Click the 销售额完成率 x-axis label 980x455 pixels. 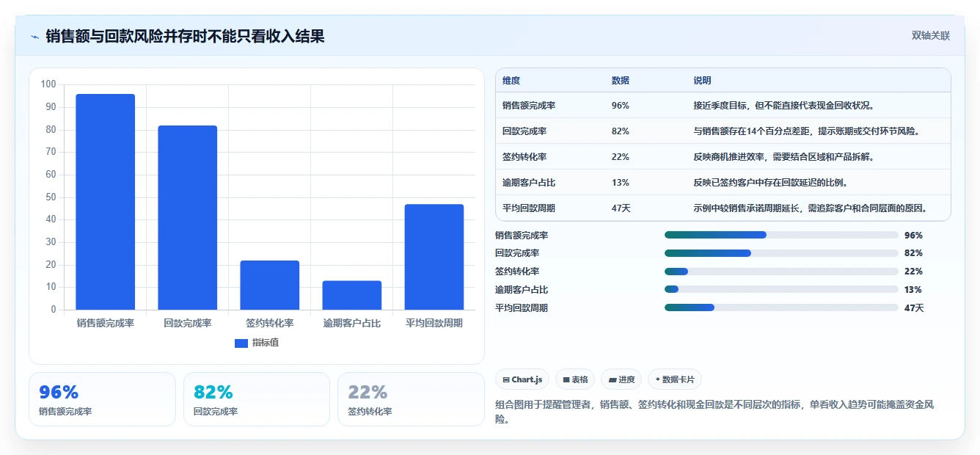point(106,323)
